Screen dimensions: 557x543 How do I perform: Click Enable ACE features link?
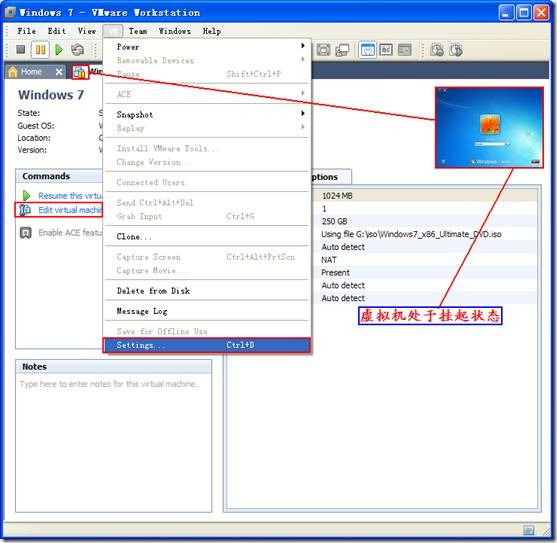pyautogui.click(x=70, y=233)
